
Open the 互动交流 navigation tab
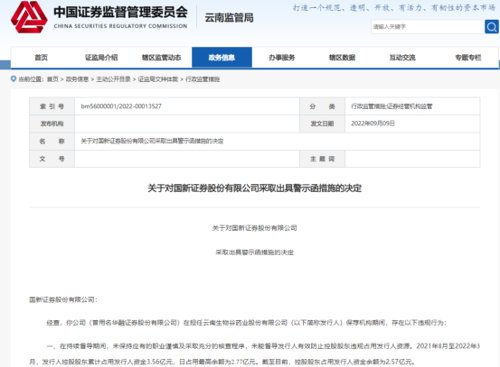click(x=402, y=57)
